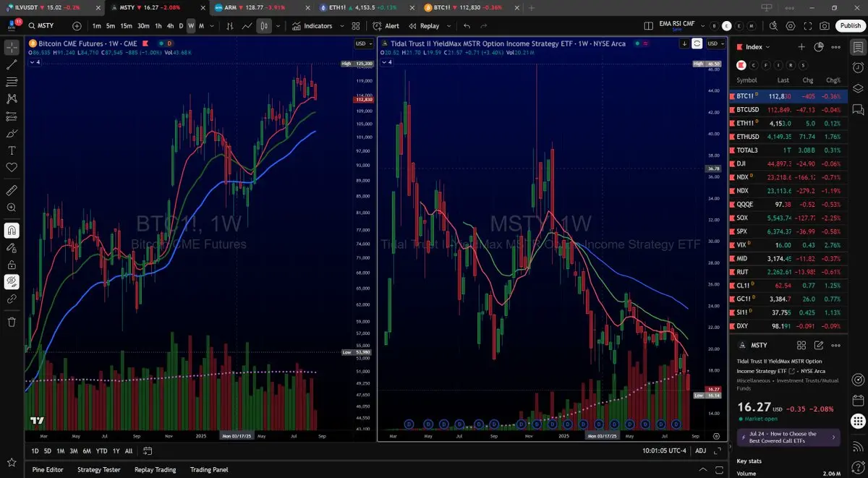Open Quick search icon in top bar
The height and width of the screenshot is (478, 868).
click(x=773, y=26)
